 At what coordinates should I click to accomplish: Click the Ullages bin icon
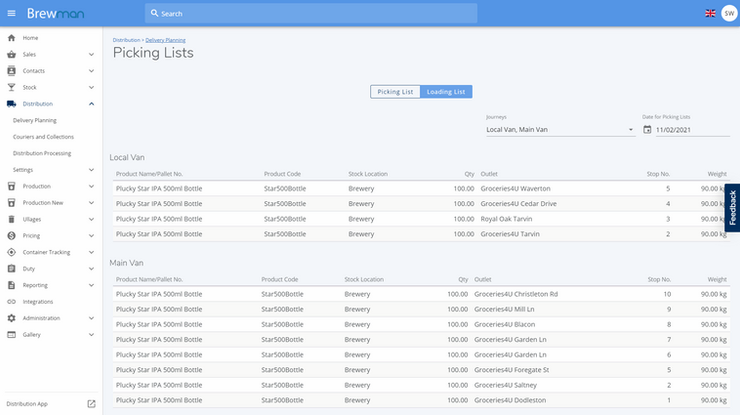point(11,219)
